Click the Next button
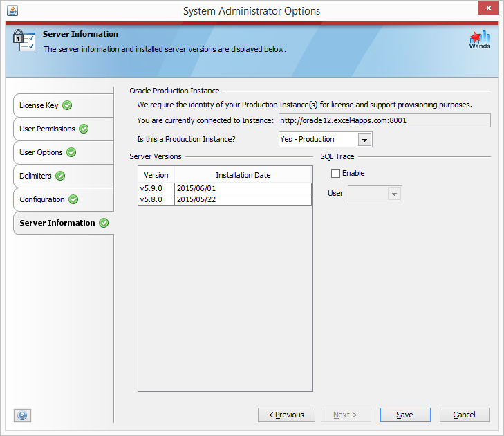This screenshot has width=504, height=436. pos(346,415)
